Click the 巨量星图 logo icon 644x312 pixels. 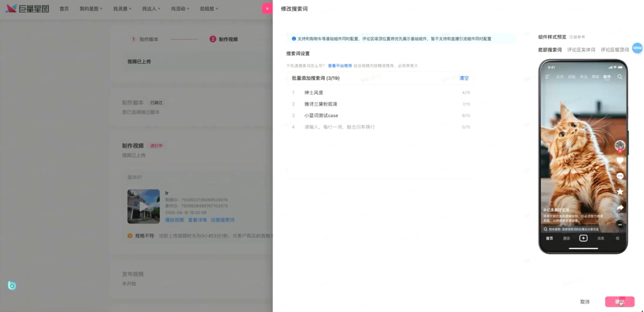click(x=11, y=9)
